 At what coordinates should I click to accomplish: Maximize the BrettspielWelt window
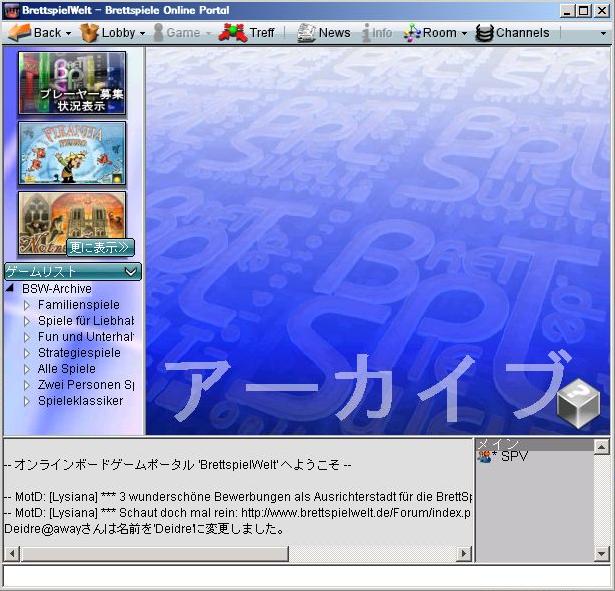point(583,11)
